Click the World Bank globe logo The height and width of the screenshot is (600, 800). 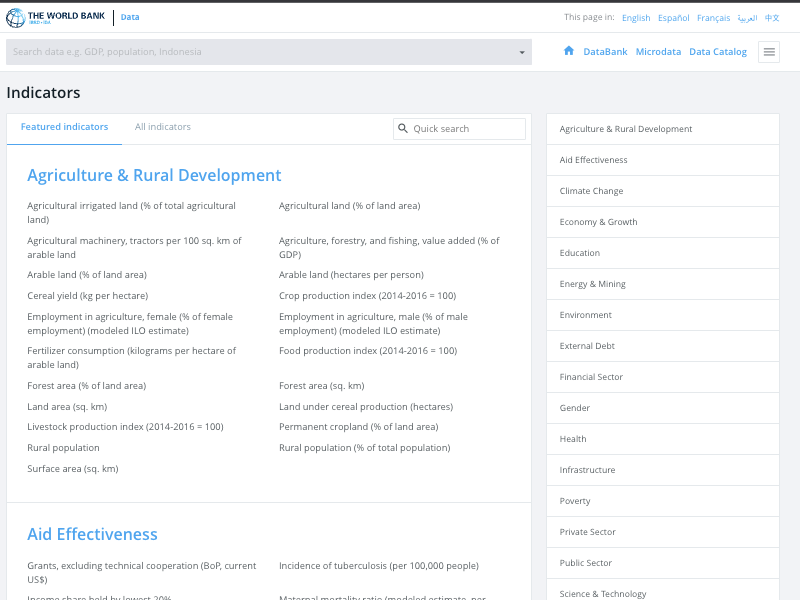(x=15, y=17)
